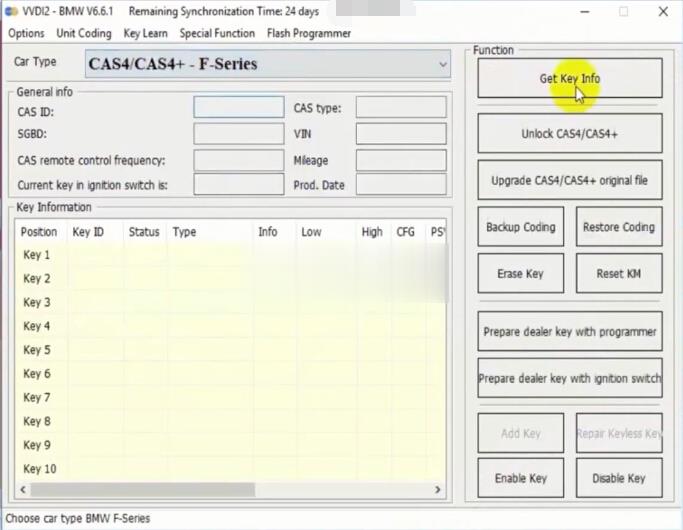Open the Key Learn menu

(x=145, y=34)
